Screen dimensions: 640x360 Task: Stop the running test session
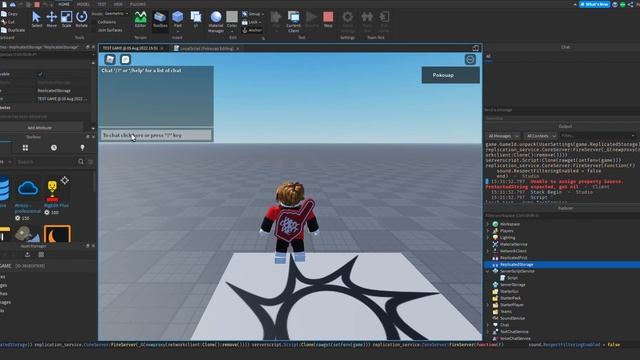point(328,19)
